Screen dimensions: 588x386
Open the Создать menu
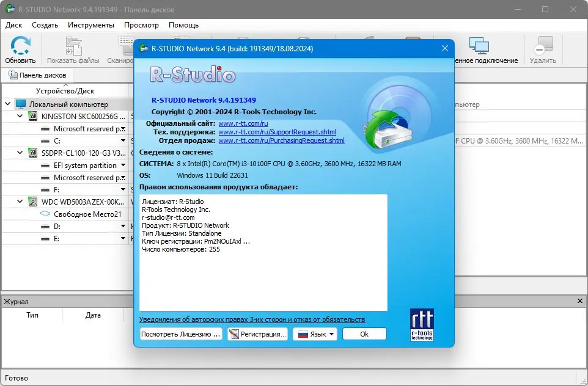[x=45, y=25]
